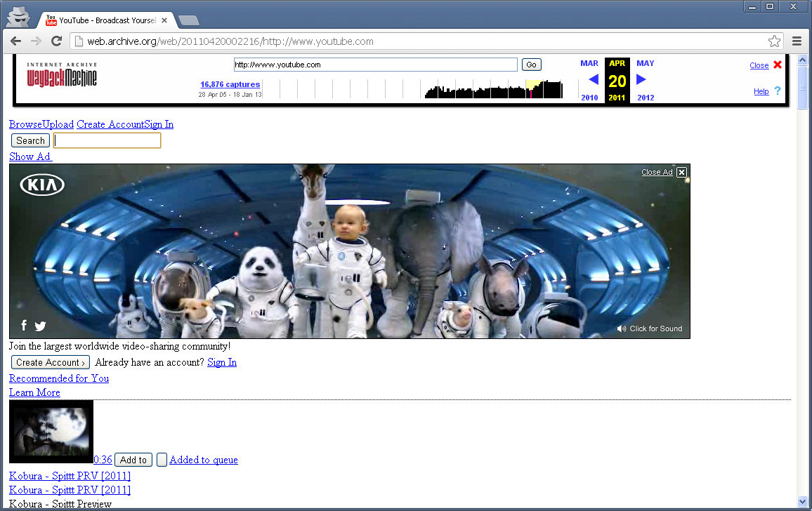
Task: Click the Twitter bird icon in the ad
Action: click(x=40, y=326)
